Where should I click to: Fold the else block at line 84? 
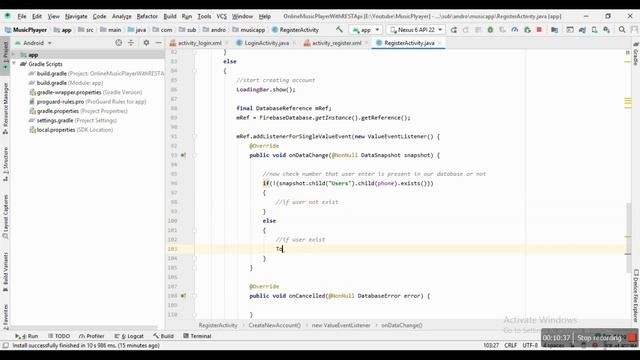coord(195,71)
